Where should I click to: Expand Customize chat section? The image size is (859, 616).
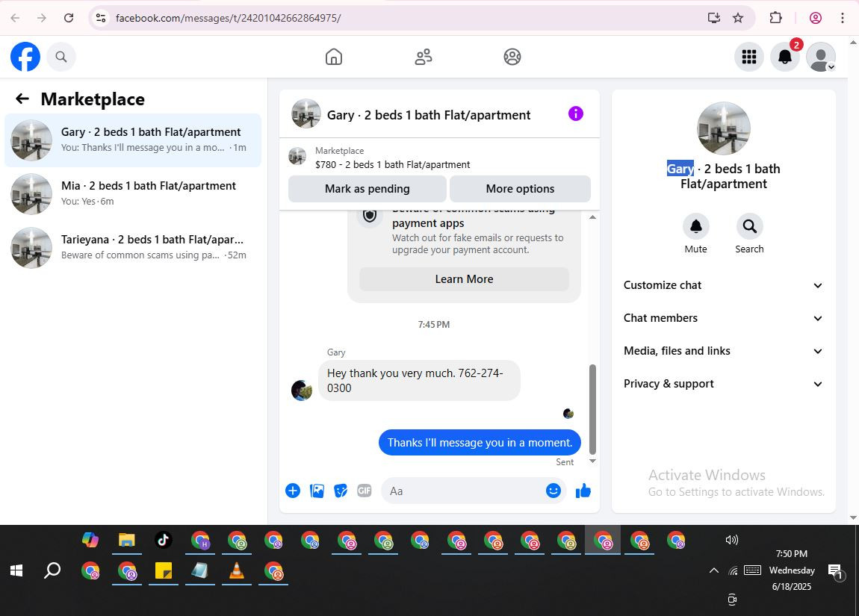[x=723, y=285]
